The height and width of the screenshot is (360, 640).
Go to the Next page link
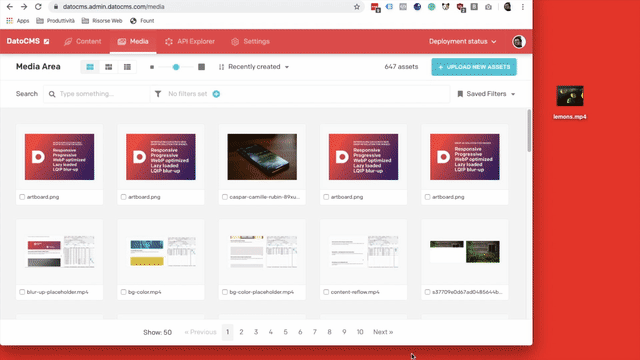click(383, 332)
